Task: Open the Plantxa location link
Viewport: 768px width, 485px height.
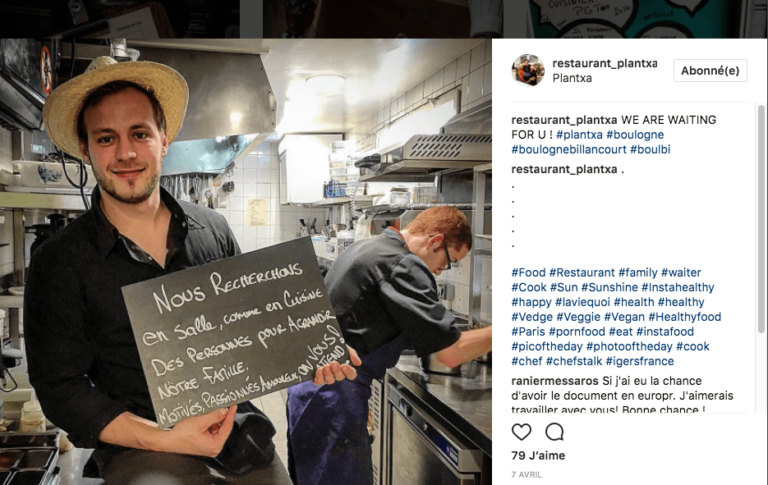Action: click(572, 78)
